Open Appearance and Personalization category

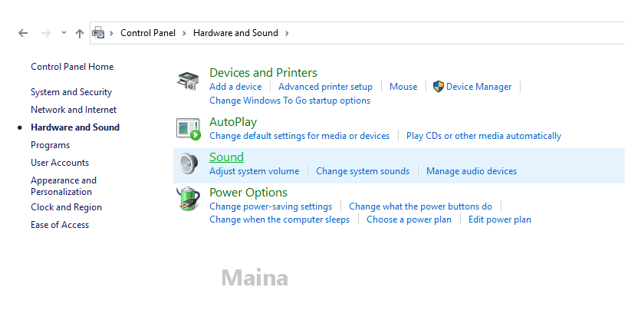pos(64,187)
